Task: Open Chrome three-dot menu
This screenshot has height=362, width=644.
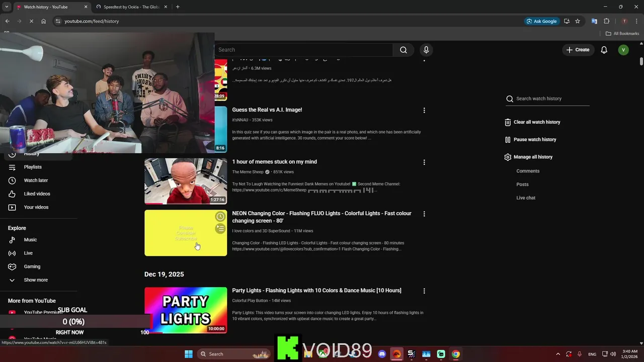Action: coord(635,21)
